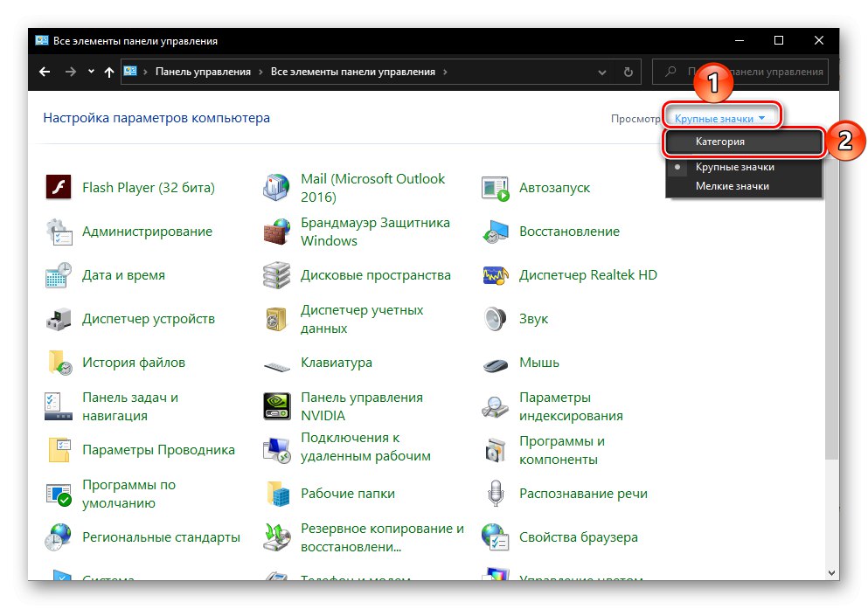
Task: Open Администрирование text link
Action: point(147,232)
